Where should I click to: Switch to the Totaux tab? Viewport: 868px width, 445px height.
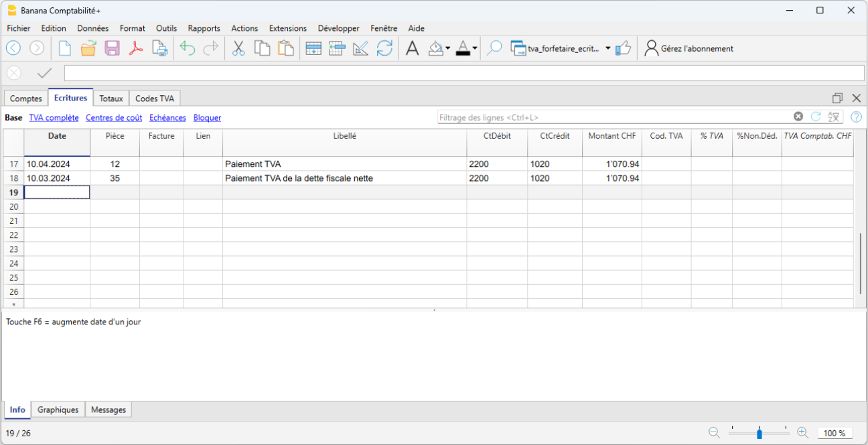pos(111,99)
